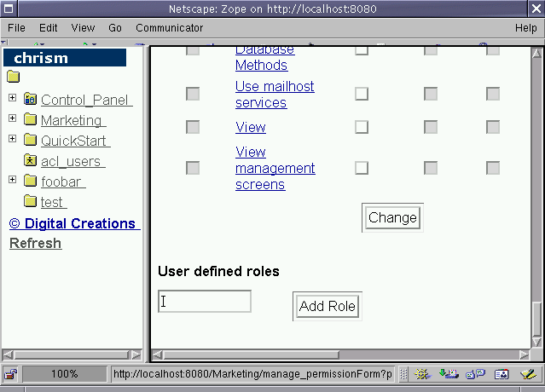Open the window menu button in title bar
Image resolution: width=545 pixels, height=392 pixels.
point(9,9)
